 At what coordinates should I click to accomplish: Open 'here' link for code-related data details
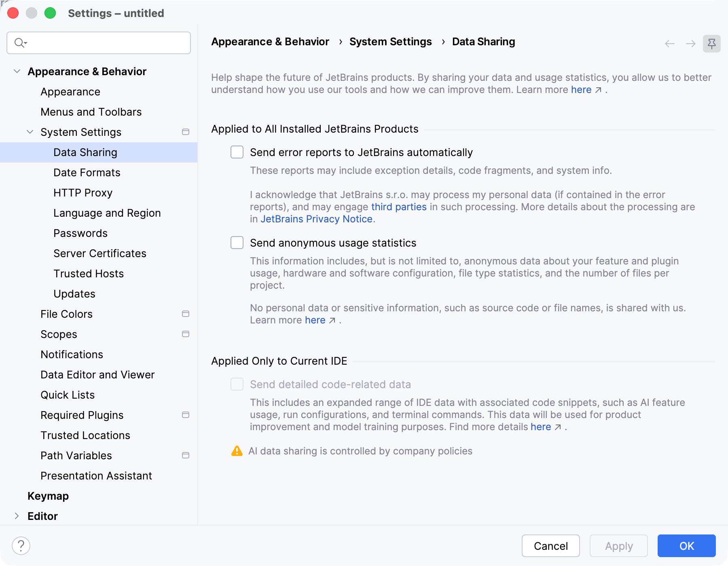[541, 427]
